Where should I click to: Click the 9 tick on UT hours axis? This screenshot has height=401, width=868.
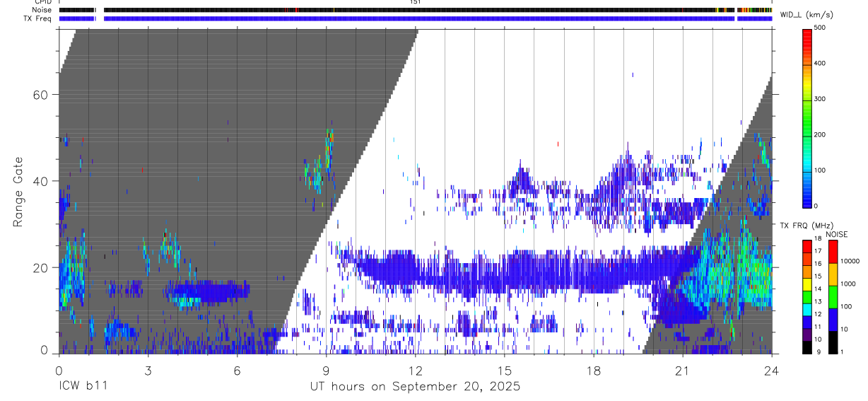pos(326,370)
